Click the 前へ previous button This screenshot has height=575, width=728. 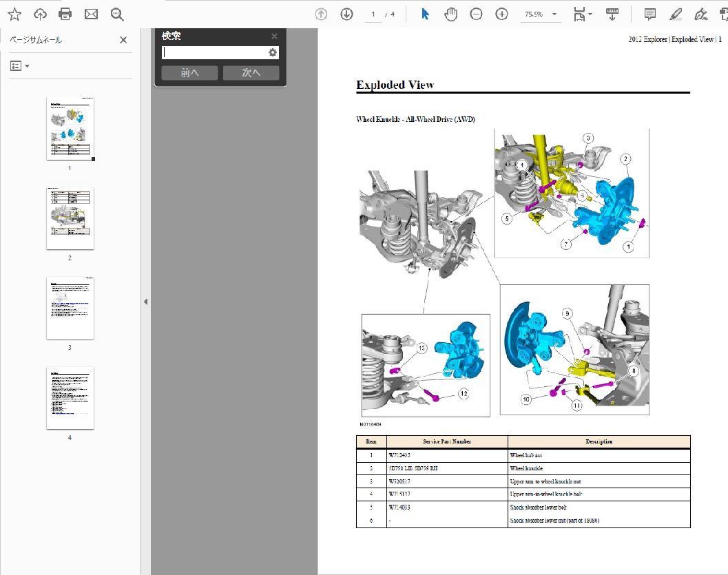click(189, 73)
